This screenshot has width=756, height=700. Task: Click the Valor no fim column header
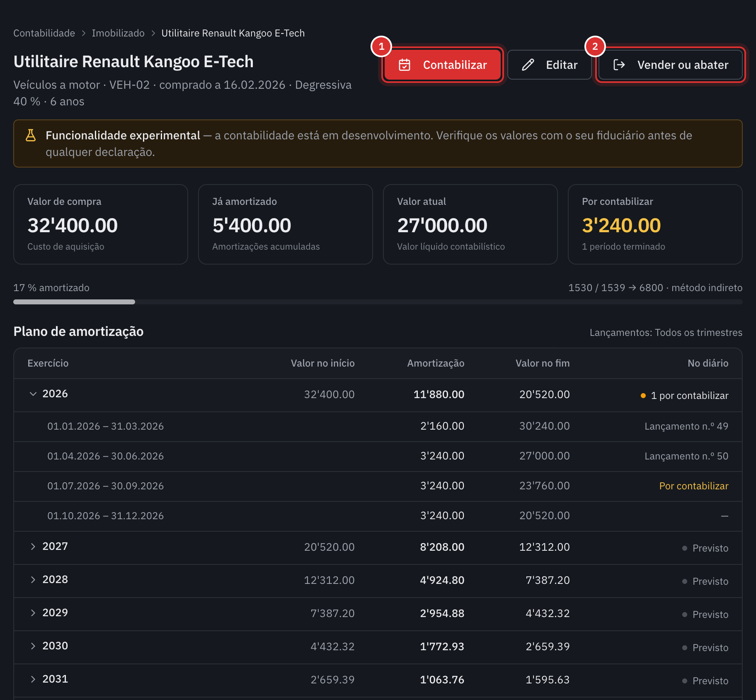point(543,363)
